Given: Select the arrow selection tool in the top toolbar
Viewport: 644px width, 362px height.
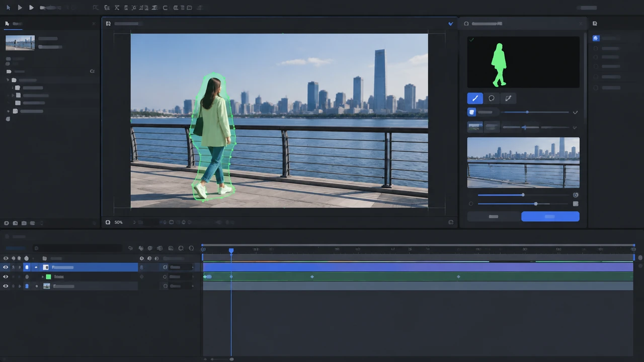Looking at the screenshot, I should click(8, 8).
